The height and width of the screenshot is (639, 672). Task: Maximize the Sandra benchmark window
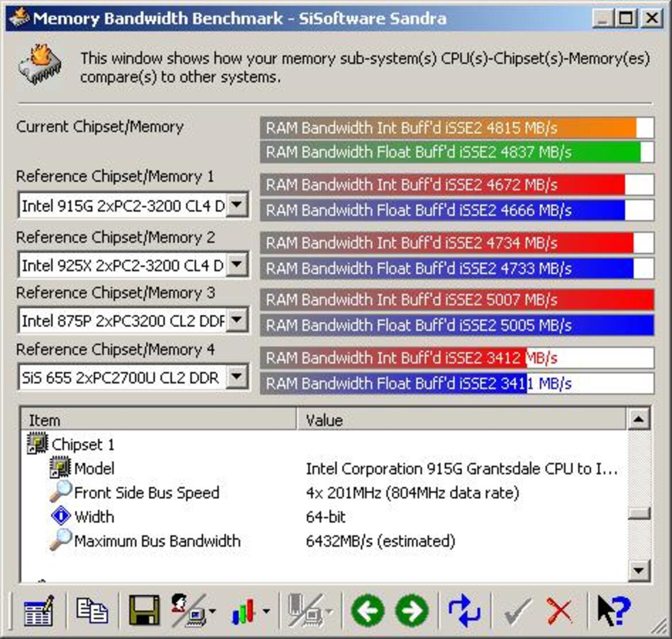[x=625, y=18]
